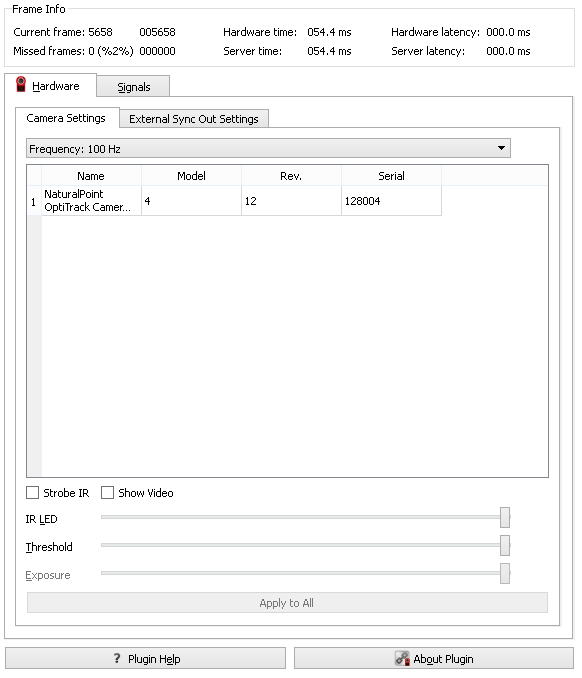Open Plugin Help
This screenshot has height=678, width=582.
pyautogui.click(x=145, y=658)
